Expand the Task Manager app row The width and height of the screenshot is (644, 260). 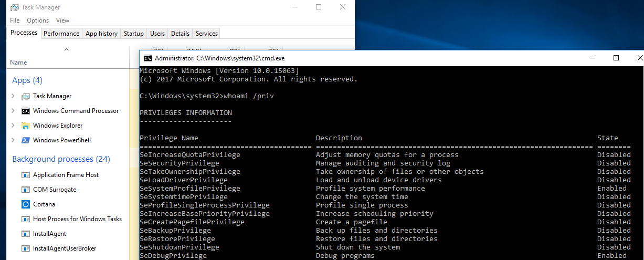pyautogui.click(x=13, y=96)
